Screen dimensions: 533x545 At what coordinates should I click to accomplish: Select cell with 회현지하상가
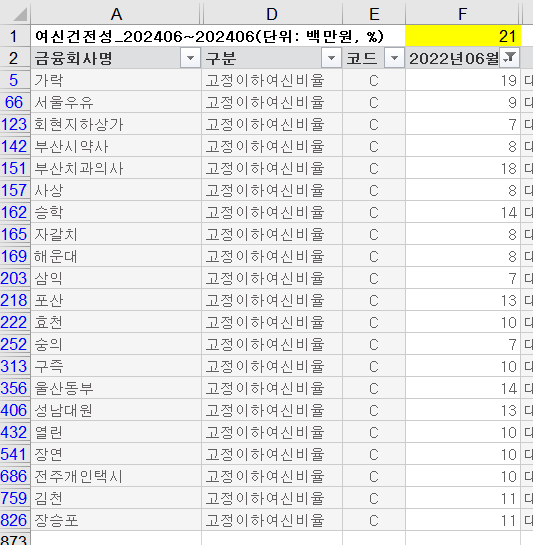pos(116,124)
